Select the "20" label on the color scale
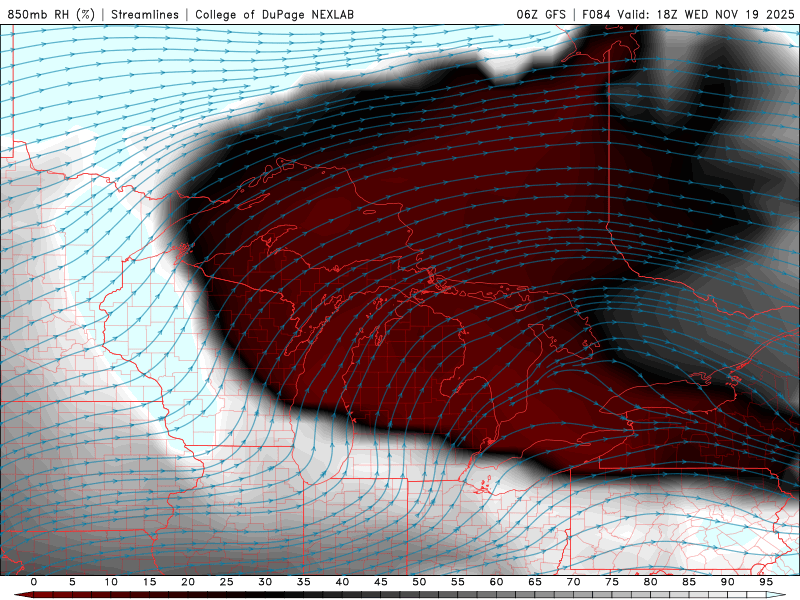800x600 pixels. 188,582
